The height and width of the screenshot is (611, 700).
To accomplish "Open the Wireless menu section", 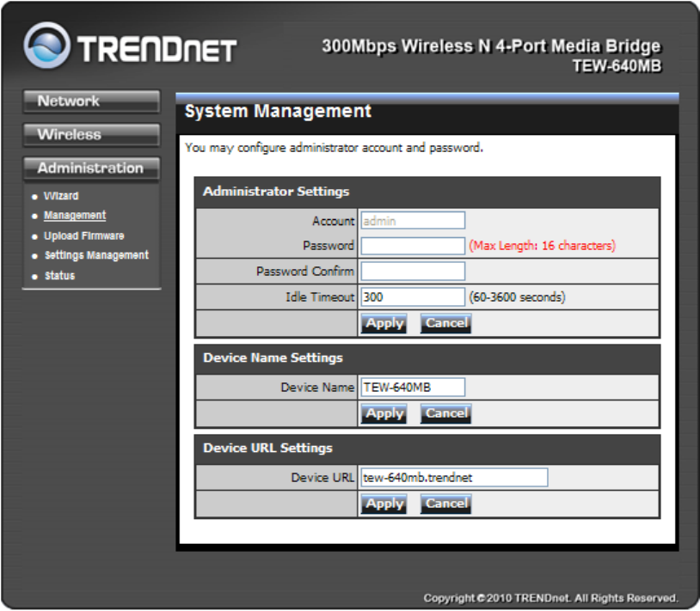I will [91, 135].
